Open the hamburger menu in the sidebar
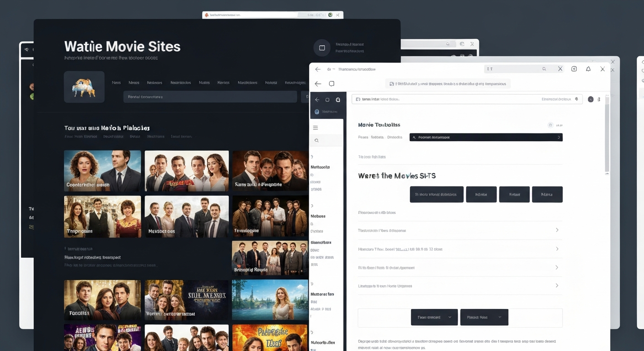Viewport: 644px width, 351px height. click(316, 128)
